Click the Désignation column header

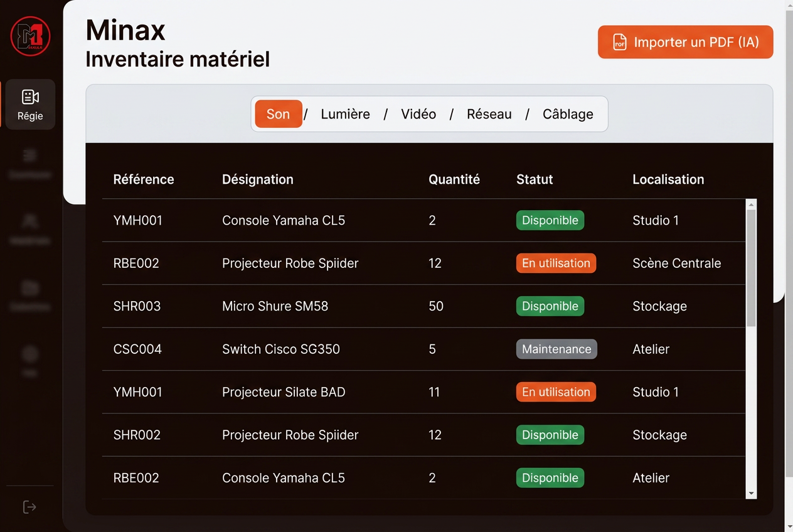pos(258,179)
